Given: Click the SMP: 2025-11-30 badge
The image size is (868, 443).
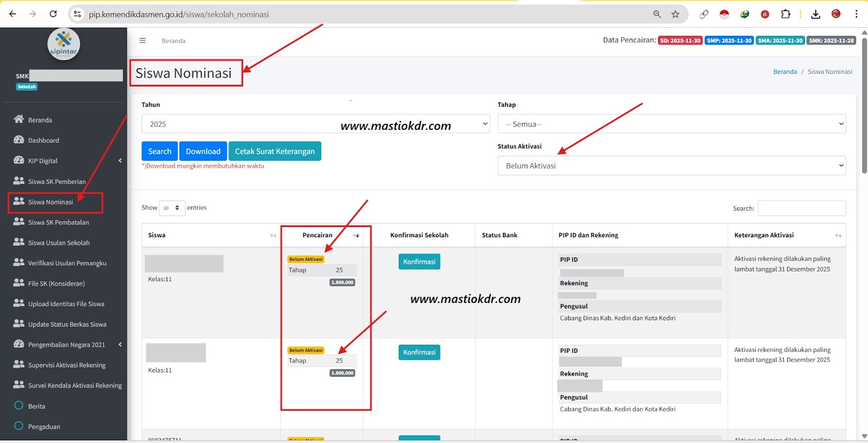Looking at the screenshot, I should point(729,41).
